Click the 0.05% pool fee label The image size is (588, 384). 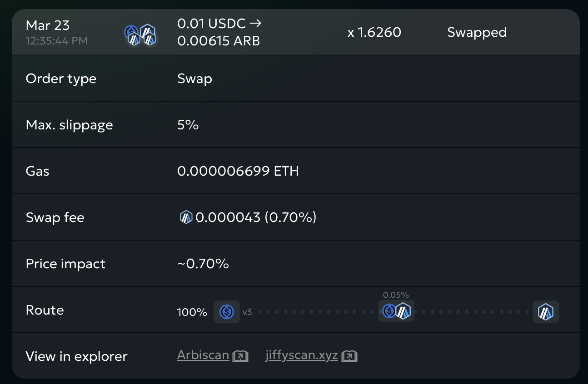pos(396,295)
